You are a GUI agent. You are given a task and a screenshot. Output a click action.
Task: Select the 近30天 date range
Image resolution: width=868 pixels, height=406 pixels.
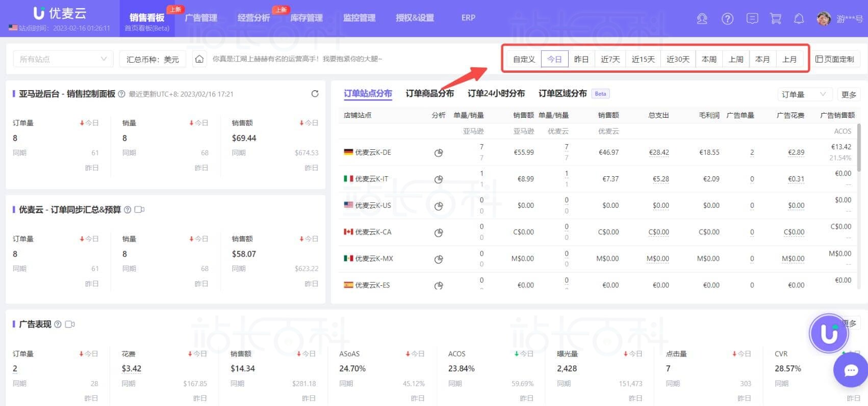click(678, 59)
